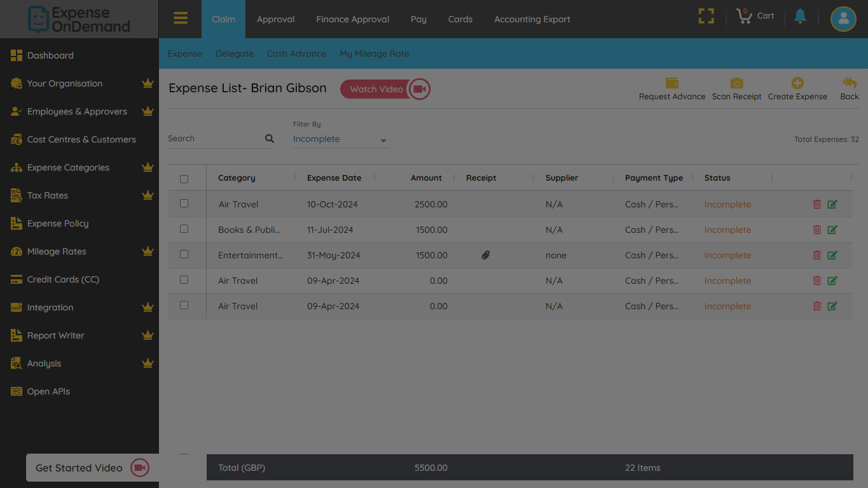868x488 pixels.
Task: Delete the 10-Oct-2024 Air Travel expense
Action: pos(817,204)
